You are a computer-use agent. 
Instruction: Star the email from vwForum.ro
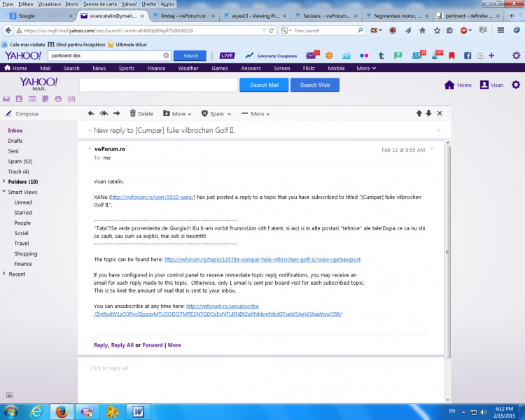[432, 149]
